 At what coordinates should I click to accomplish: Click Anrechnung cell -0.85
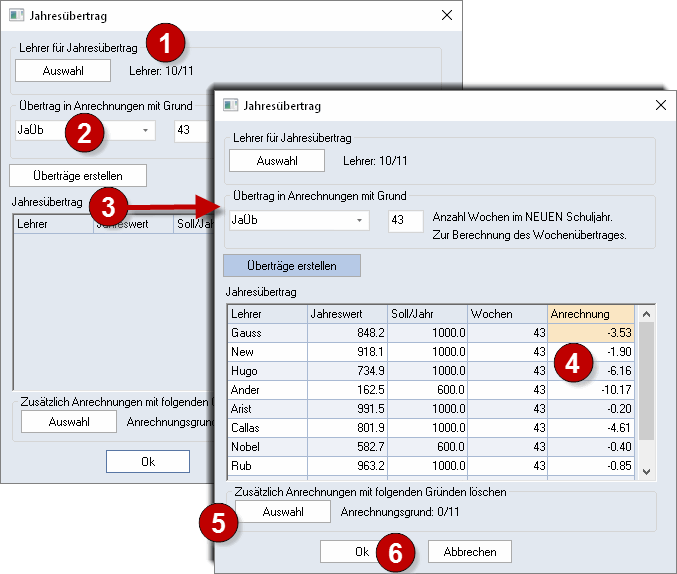coord(591,466)
